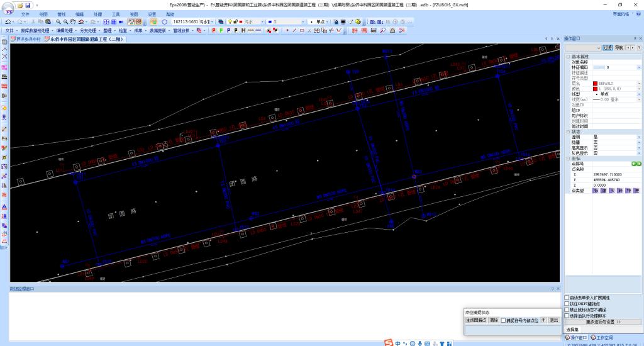Click the Sogou input method S icon
Screen dimensions: 644x346
[x=389, y=343]
